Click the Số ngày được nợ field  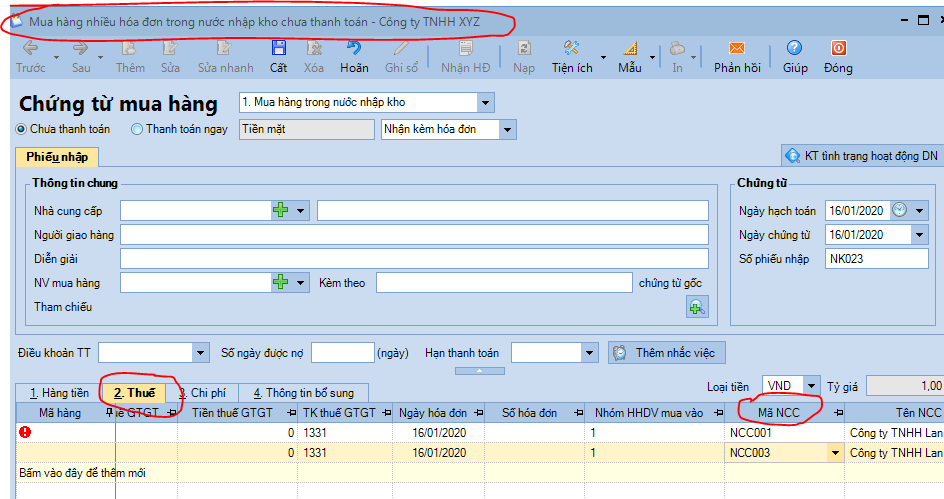pos(343,353)
